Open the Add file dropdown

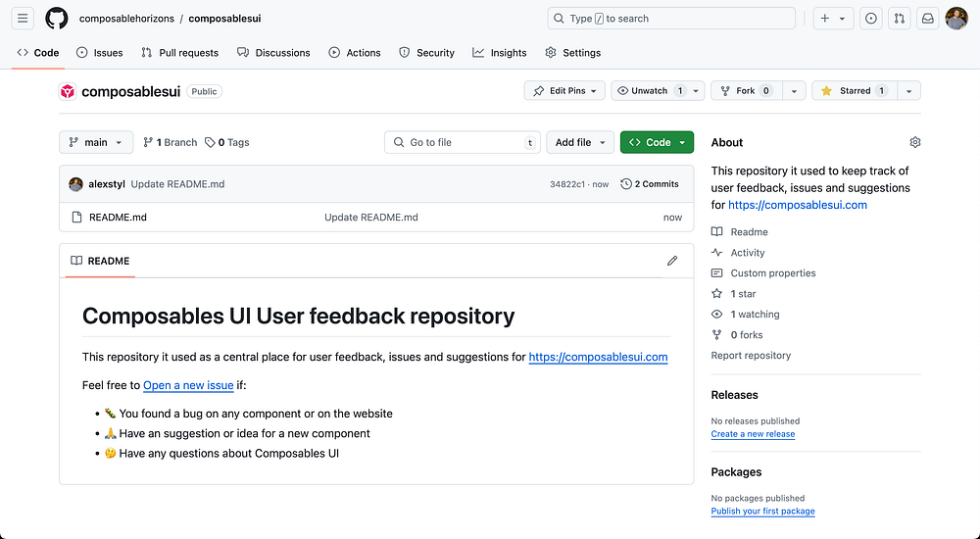coord(580,142)
